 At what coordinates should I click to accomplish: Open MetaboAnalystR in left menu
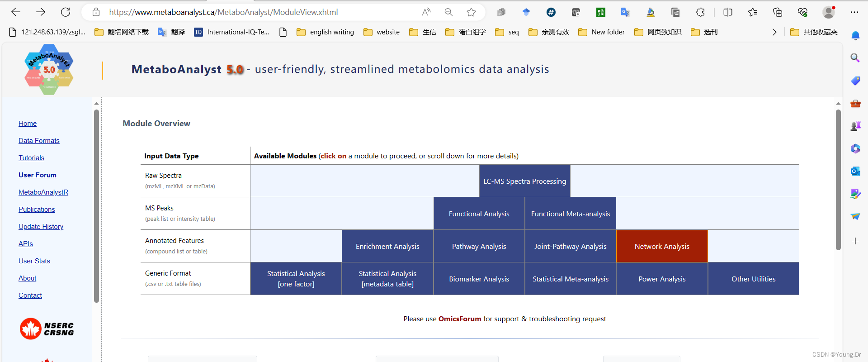[43, 192]
